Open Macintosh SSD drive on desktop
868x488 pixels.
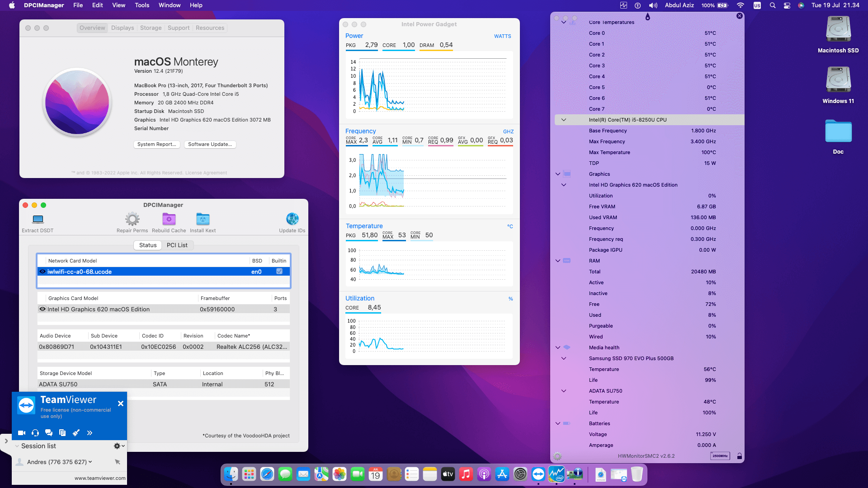(838, 30)
